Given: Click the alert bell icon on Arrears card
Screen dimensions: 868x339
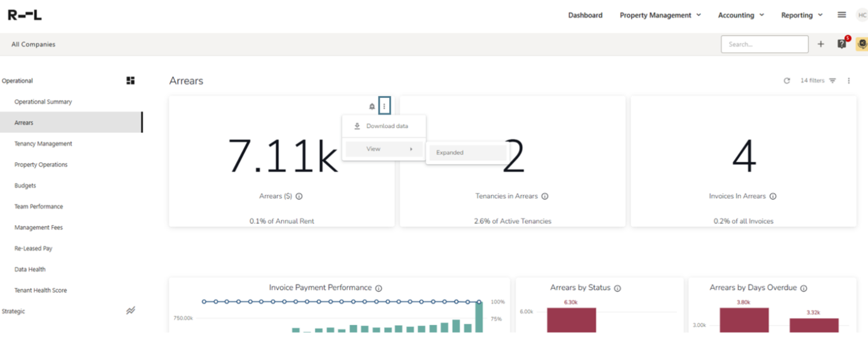Looking at the screenshot, I should click(372, 107).
